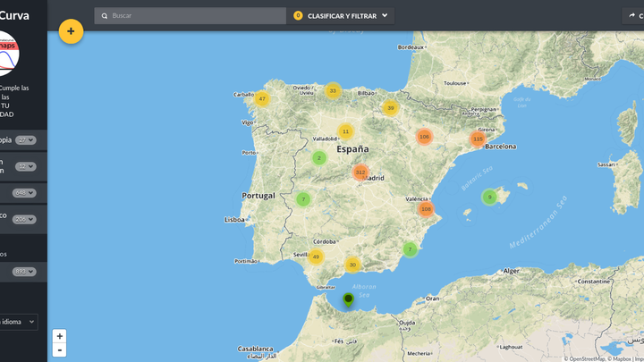Select the Sevilla cluster showing 49
Viewport: 644px width, 362px height.
click(316, 257)
